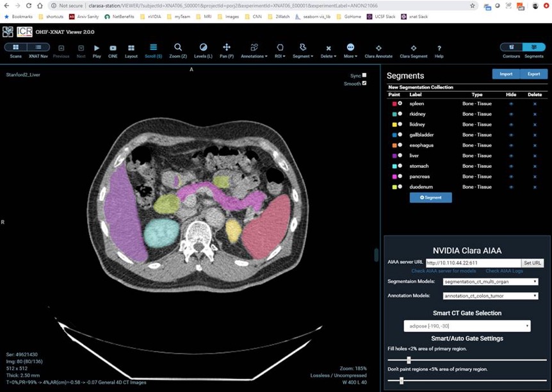Uncheck the Smooth checkbox
The width and height of the screenshot is (552, 392).
coord(364,83)
